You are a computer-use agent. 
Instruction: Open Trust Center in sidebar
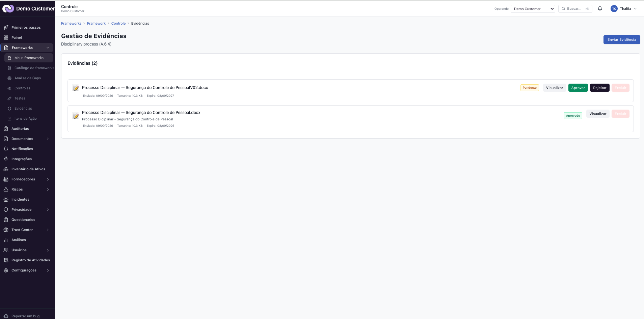coord(27,230)
